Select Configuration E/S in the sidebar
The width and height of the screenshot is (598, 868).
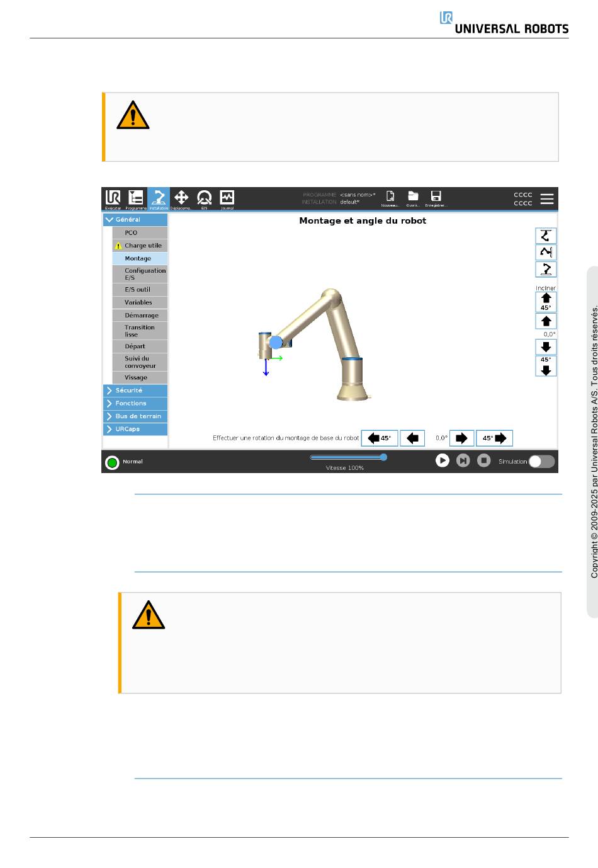(140, 274)
